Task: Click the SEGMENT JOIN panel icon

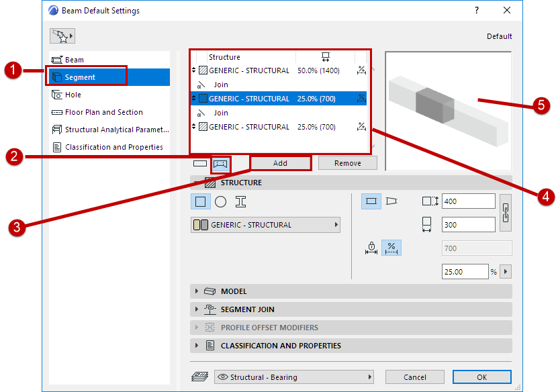Action: [x=210, y=309]
